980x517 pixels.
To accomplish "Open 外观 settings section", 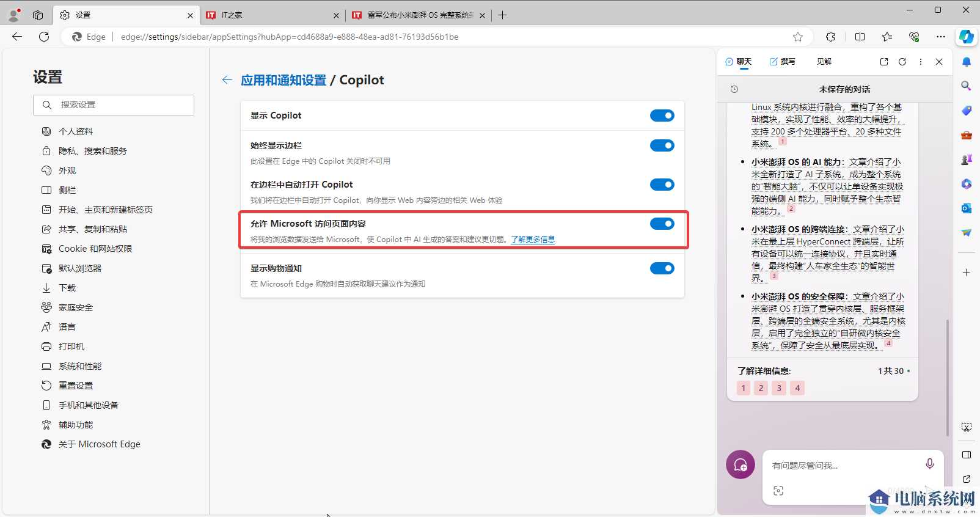I will point(67,170).
